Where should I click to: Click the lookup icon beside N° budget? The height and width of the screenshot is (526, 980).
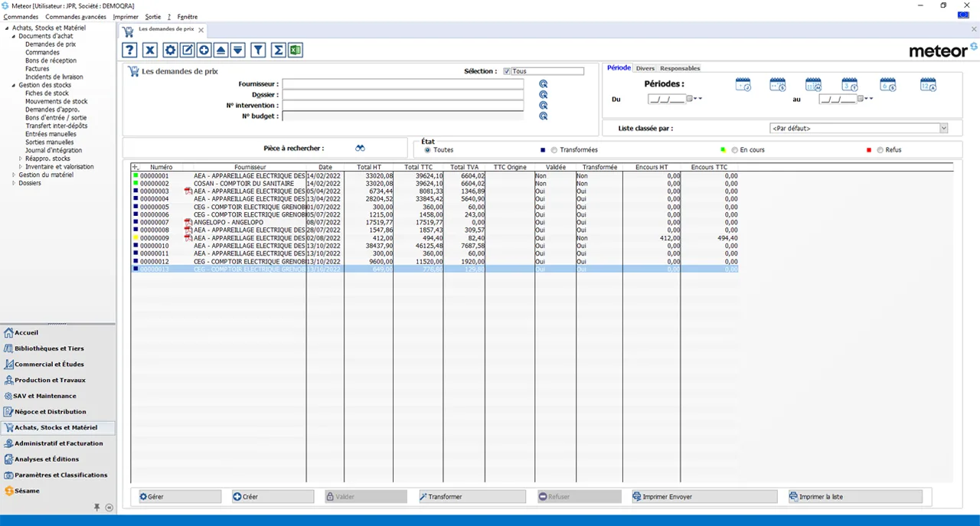click(543, 116)
